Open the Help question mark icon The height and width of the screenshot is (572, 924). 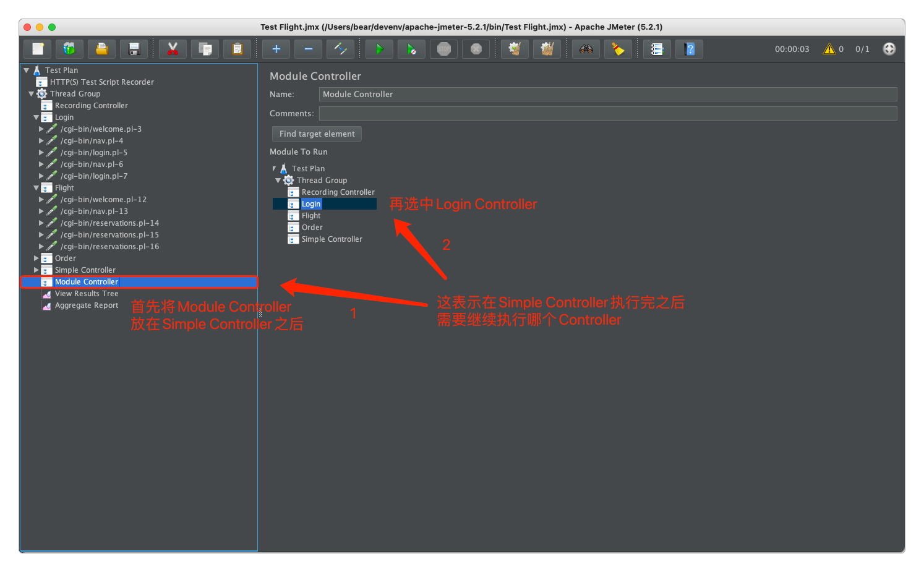click(690, 49)
